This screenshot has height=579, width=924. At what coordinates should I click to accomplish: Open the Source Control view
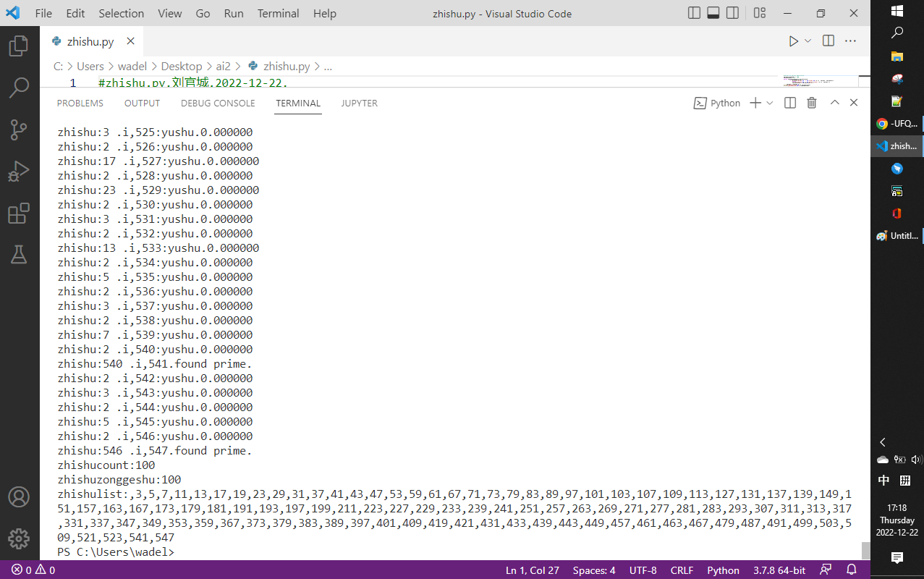pos(19,130)
